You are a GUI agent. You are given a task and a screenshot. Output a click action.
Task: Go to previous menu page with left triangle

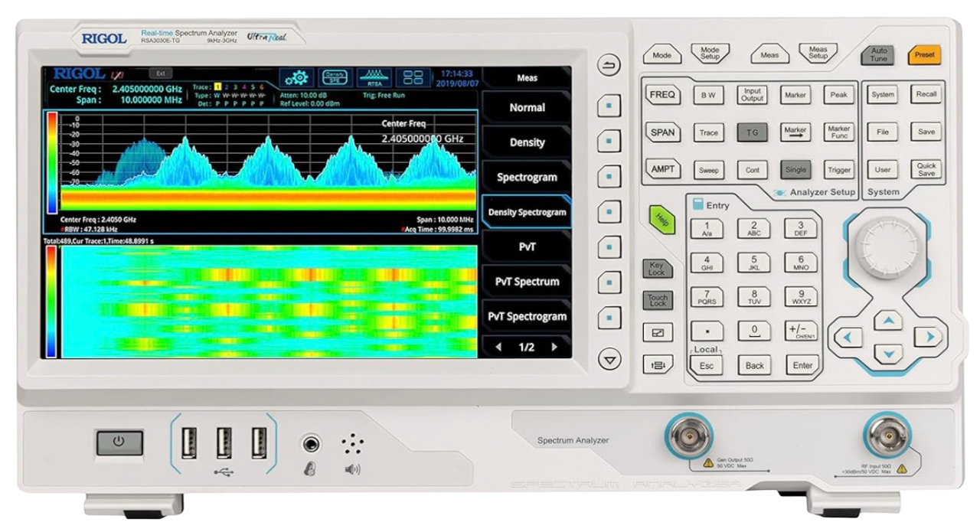tap(499, 347)
